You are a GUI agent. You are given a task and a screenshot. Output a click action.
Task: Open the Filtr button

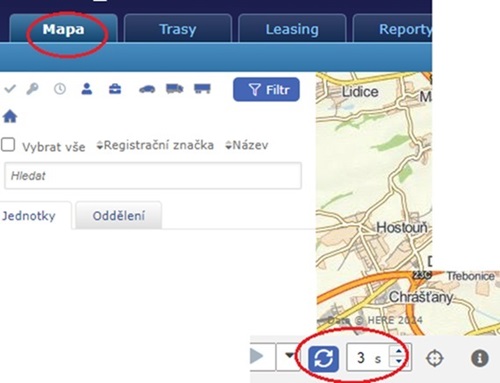click(x=266, y=89)
